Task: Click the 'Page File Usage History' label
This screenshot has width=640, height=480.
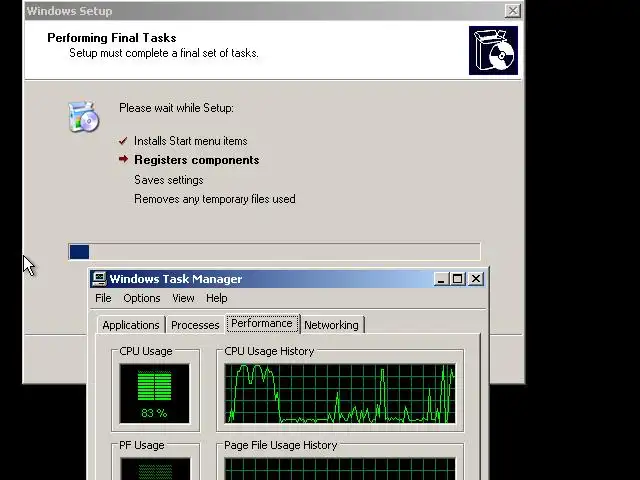Action: [x=280, y=445]
